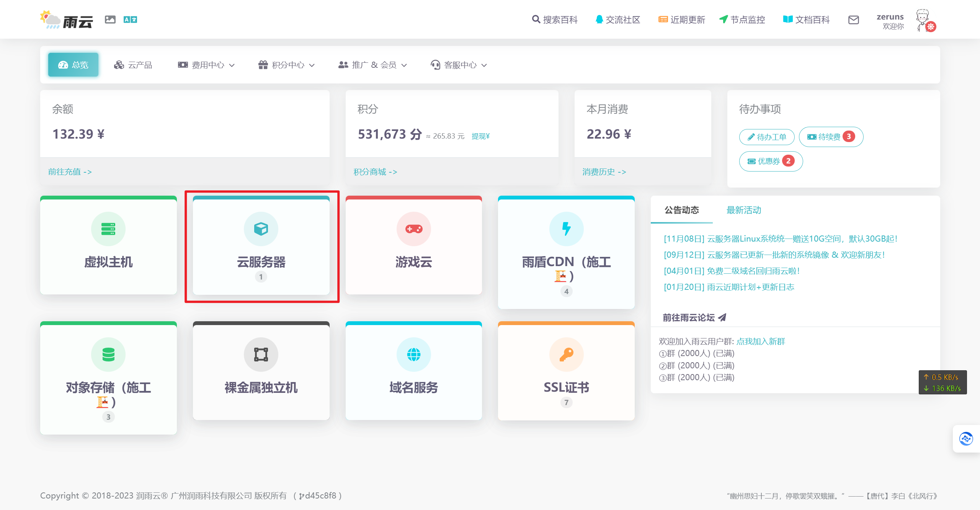
Task: Click the SSL证书 key icon
Action: point(567,355)
